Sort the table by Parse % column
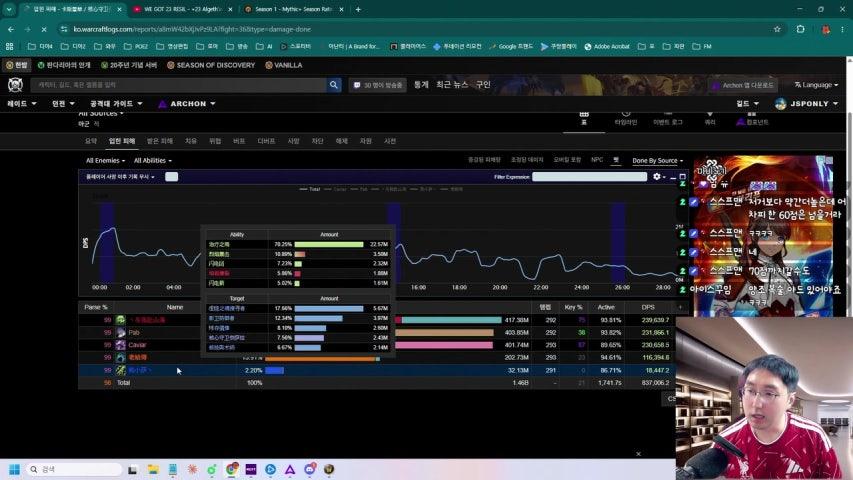 (96, 307)
